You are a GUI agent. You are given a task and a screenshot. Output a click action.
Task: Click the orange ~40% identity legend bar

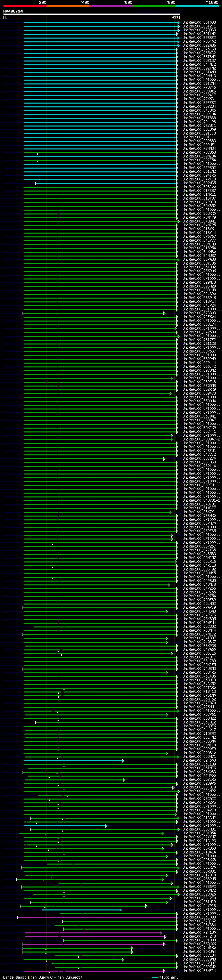(x=68, y=6)
